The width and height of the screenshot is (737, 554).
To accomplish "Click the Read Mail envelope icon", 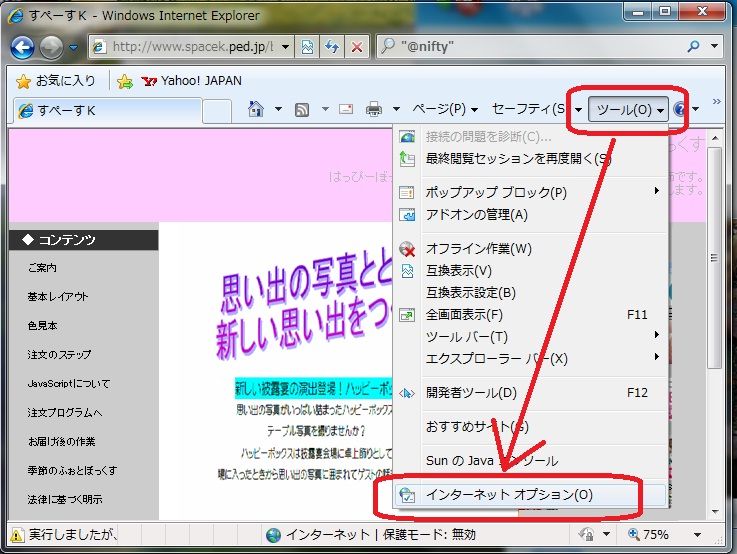I will coord(346,109).
